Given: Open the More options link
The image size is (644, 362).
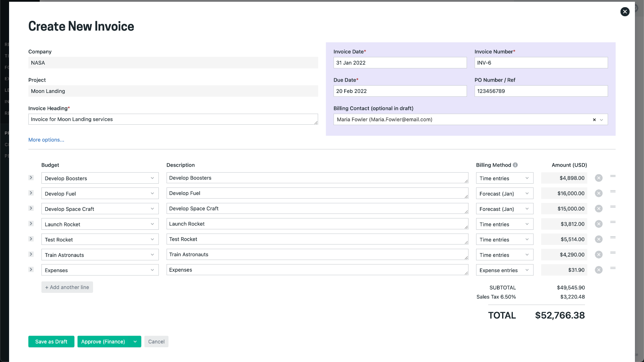Looking at the screenshot, I should tap(46, 140).
